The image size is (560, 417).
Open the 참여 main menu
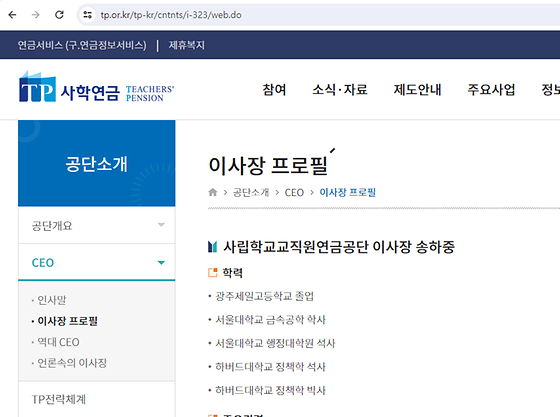[x=274, y=89]
